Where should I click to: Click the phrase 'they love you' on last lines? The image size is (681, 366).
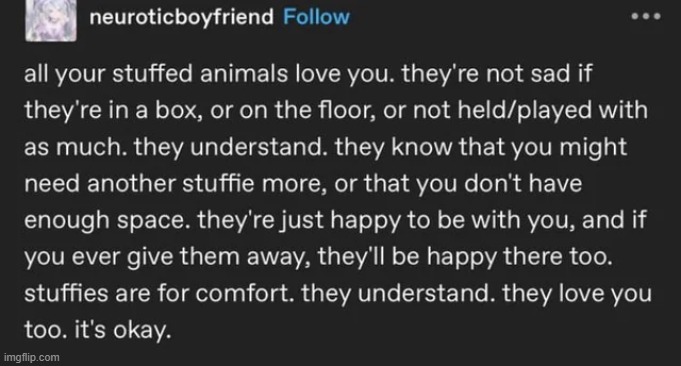pos(577,294)
